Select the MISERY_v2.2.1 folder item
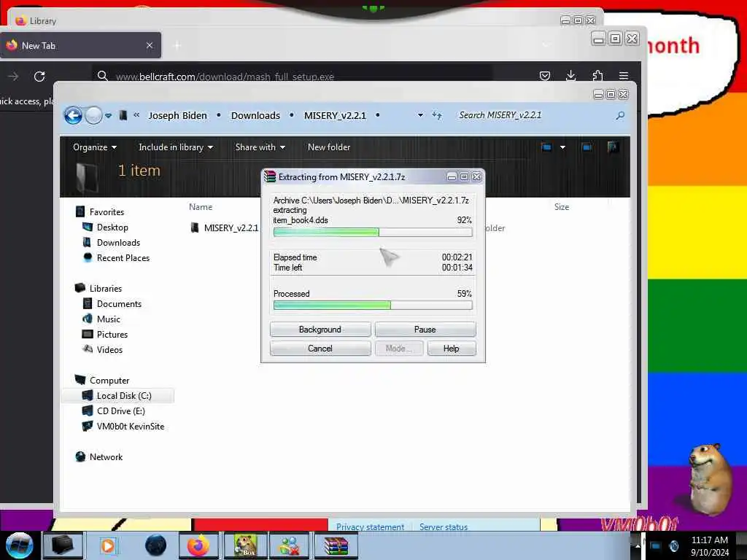The image size is (747, 560). coord(231,227)
